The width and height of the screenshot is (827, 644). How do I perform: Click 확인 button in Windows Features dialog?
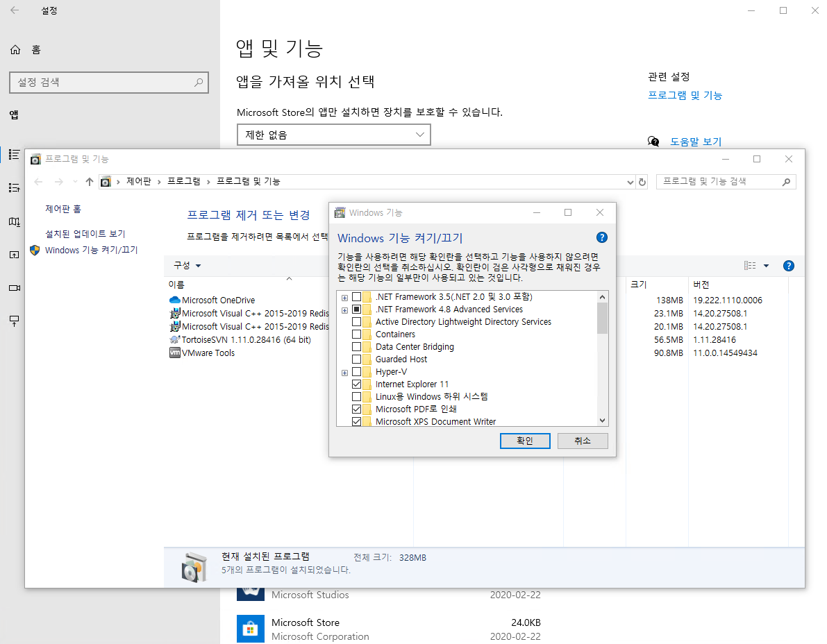pyautogui.click(x=525, y=441)
